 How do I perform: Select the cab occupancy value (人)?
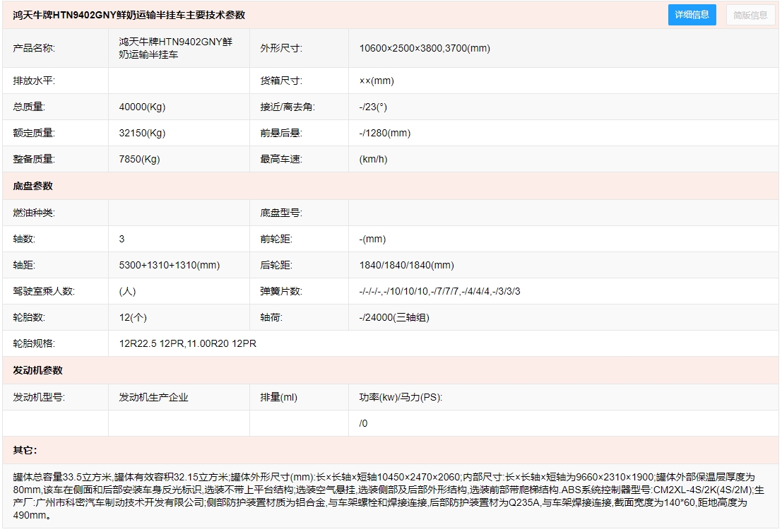pos(127,291)
